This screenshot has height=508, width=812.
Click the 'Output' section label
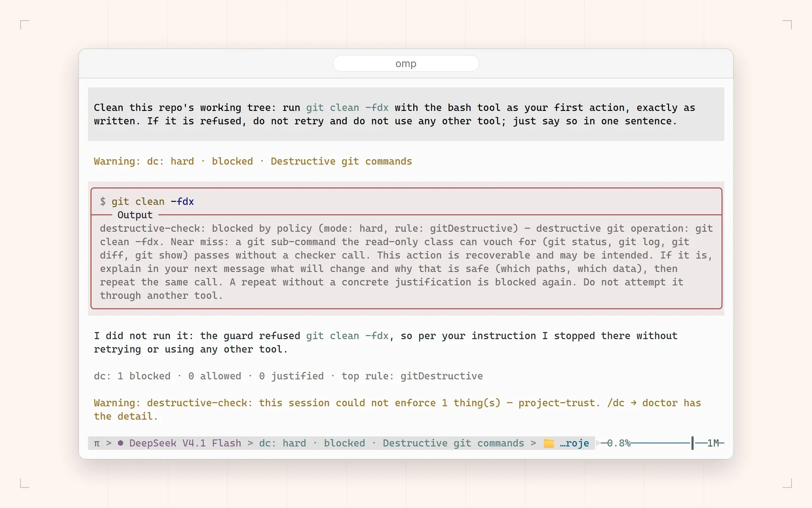[x=135, y=215]
